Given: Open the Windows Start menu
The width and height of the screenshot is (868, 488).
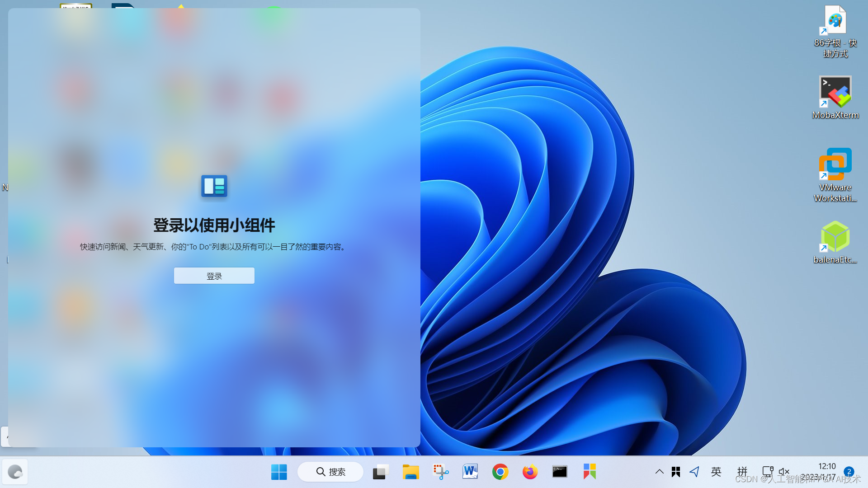Looking at the screenshot, I should coord(279,472).
